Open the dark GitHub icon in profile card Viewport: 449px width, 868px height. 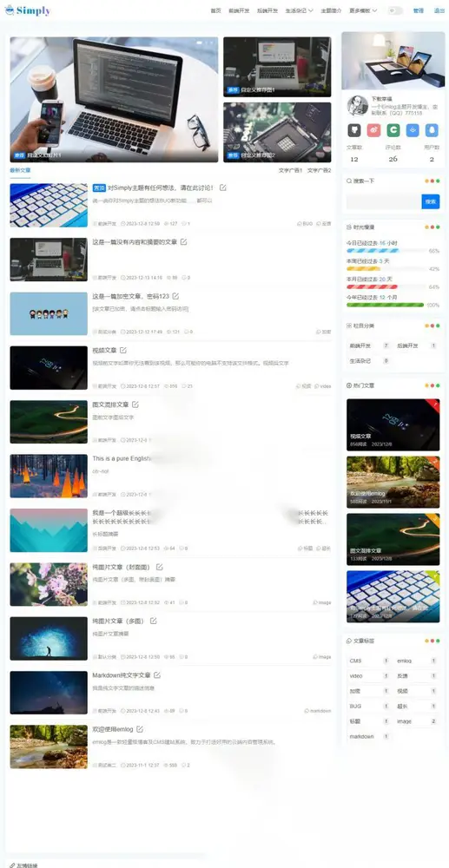(x=353, y=130)
